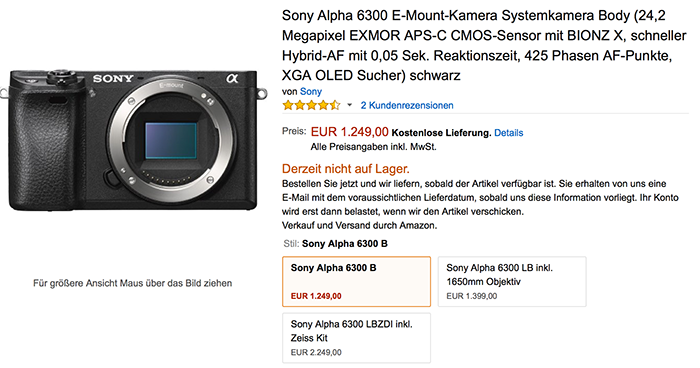
Task: Click the camera mode dial in the photo
Action: click(61, 75)
